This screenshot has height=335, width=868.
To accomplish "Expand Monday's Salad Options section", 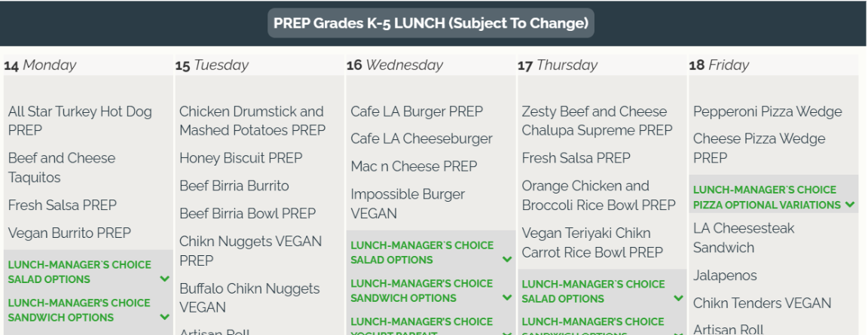I will point(89,272).
